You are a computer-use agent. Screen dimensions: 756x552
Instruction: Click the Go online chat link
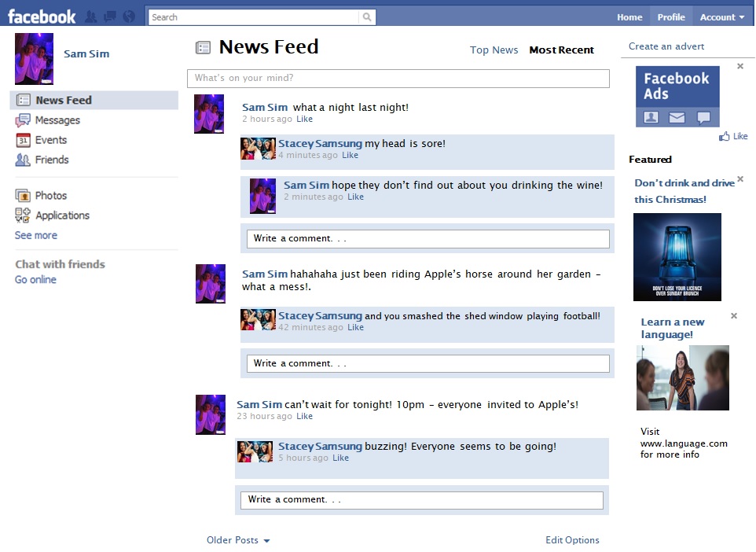[35, 280]
